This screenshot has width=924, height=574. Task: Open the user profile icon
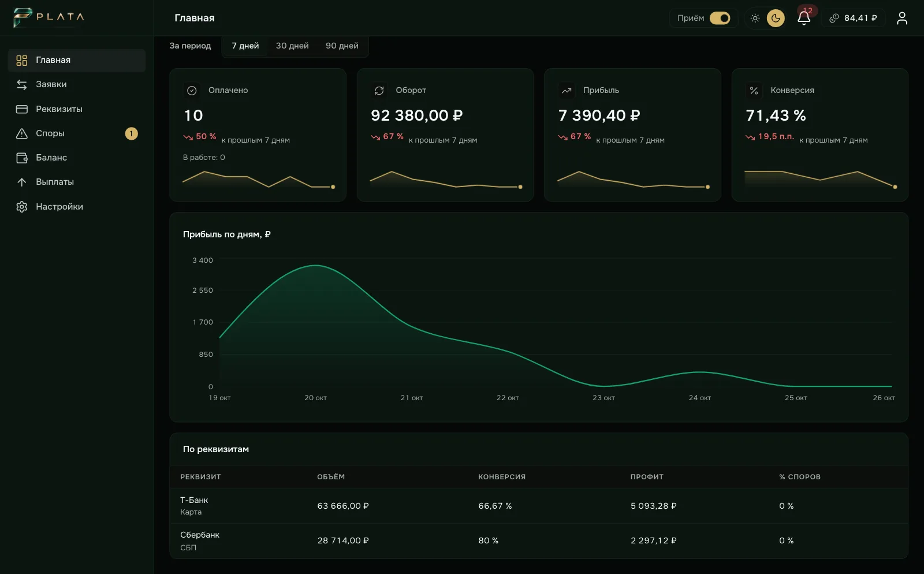tap(902, 18)
